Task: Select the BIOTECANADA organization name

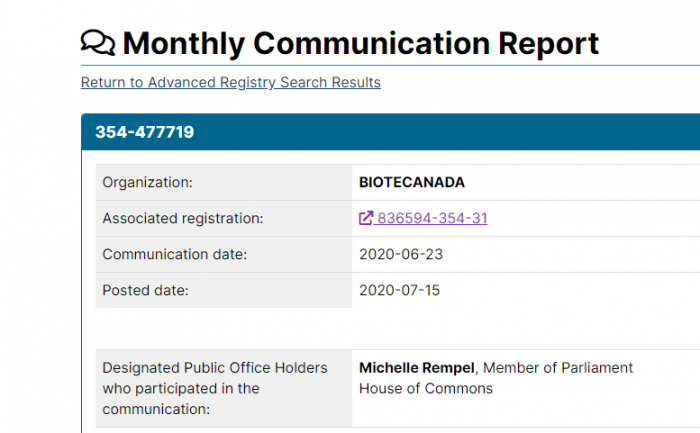Action: [412, 182]
